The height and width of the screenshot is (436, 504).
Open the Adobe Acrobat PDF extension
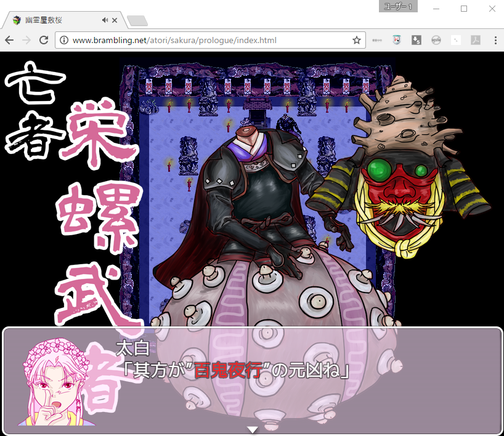click(x=476, y=40)
